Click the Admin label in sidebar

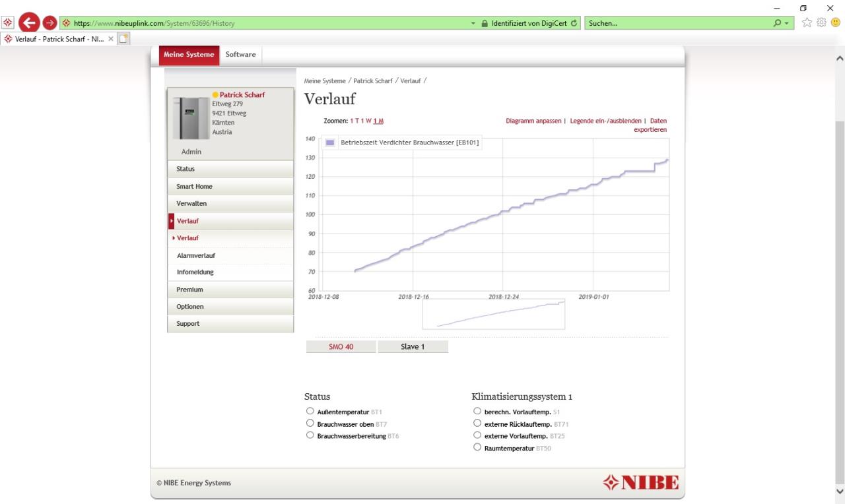[191, 152]
